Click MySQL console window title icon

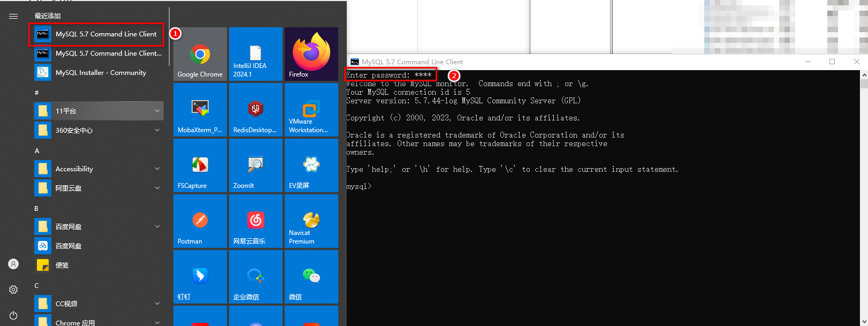(x=354, y=62)
